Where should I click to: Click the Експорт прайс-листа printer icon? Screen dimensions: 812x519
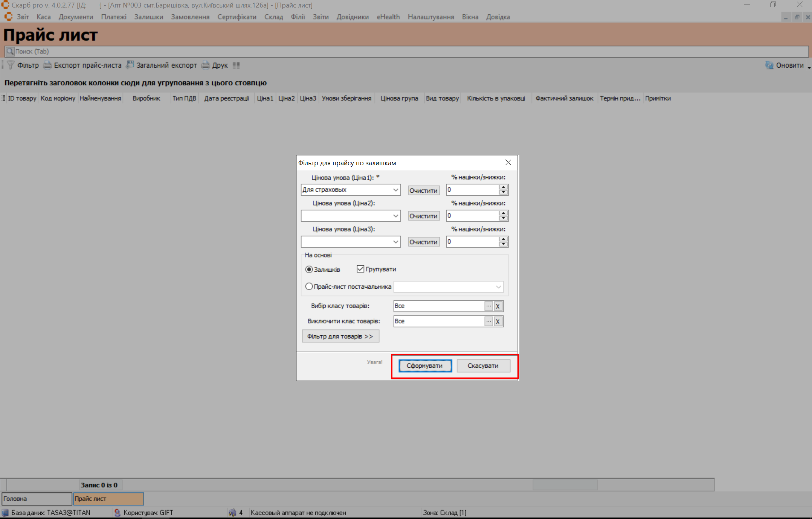pyautogui.click(x=47, y=65)
